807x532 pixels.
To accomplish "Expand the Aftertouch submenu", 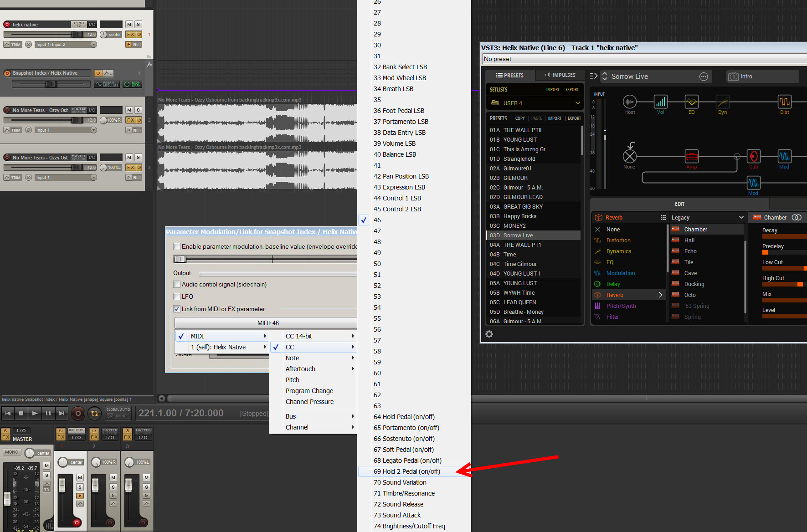I will coord(313,369).
